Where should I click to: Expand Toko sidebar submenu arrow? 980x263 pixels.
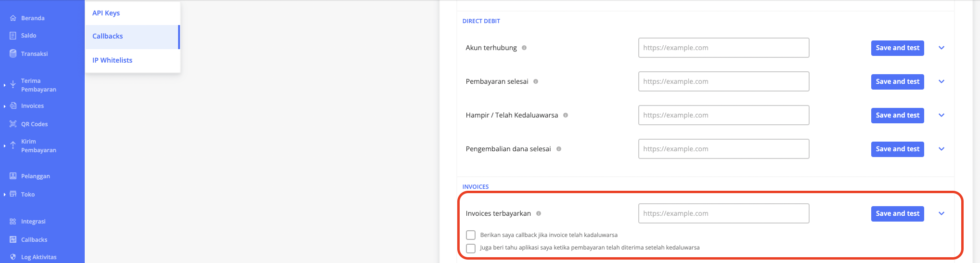click(x=4, y=195)
